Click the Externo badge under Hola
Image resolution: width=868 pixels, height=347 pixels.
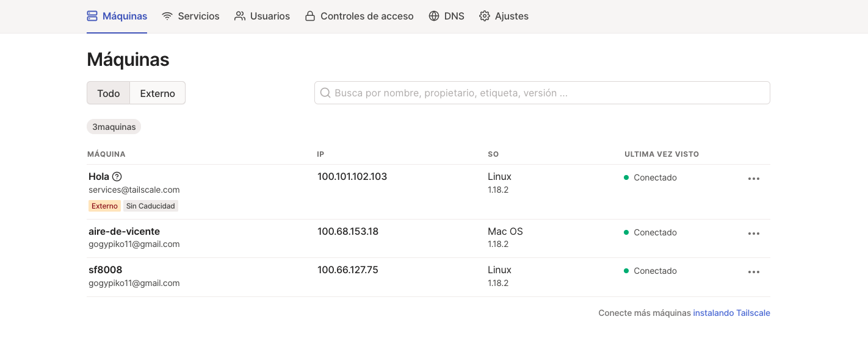coord(104,206)
